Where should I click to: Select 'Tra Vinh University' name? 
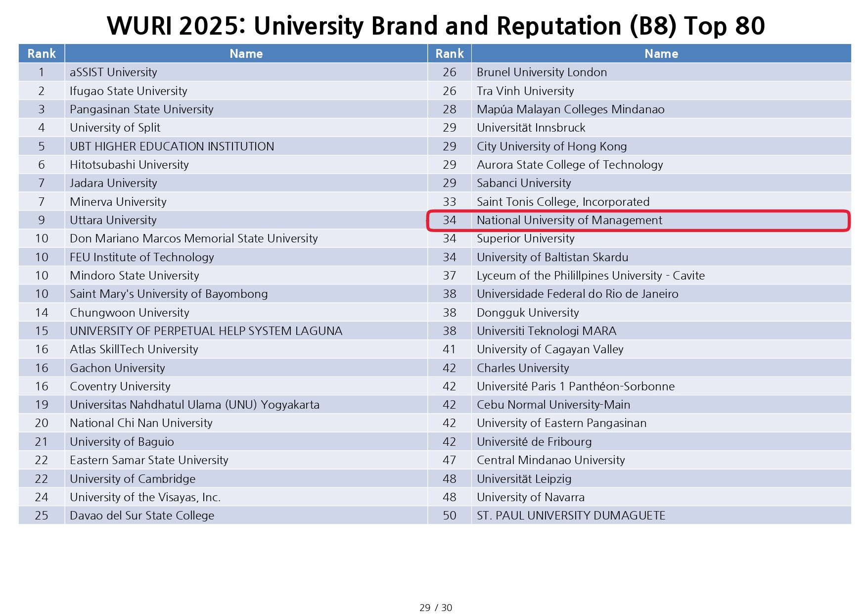click(525, 91)
